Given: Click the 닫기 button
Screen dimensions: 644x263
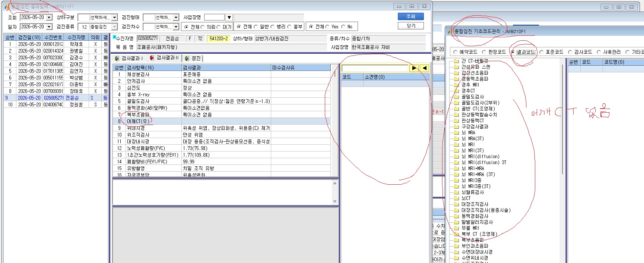Looking at the screenshot, I should point(411,26).
